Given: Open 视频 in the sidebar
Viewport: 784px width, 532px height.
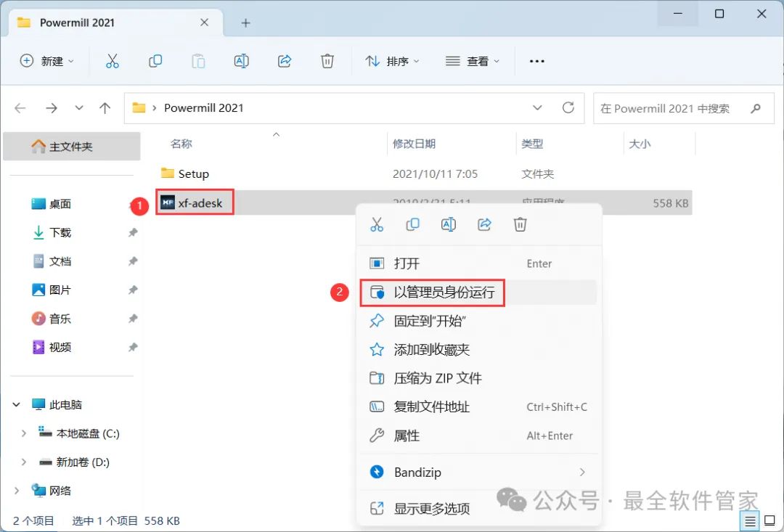Looking at the screenshot, I should pos(60,347).
